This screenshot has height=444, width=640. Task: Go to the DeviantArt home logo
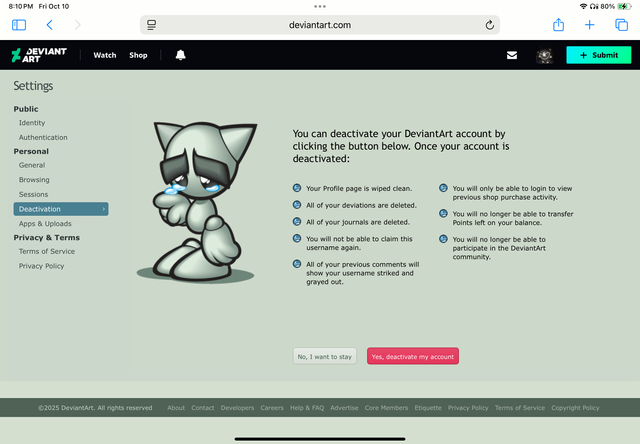[39, 55]
